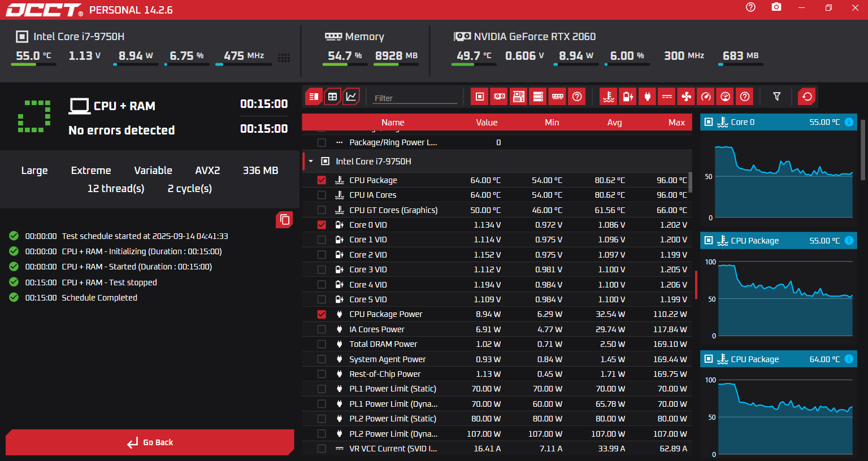Open info icon on CPU Package 55.00 °C graph
The height and width of the screenshot is (461, 868).
coord(849,241)
